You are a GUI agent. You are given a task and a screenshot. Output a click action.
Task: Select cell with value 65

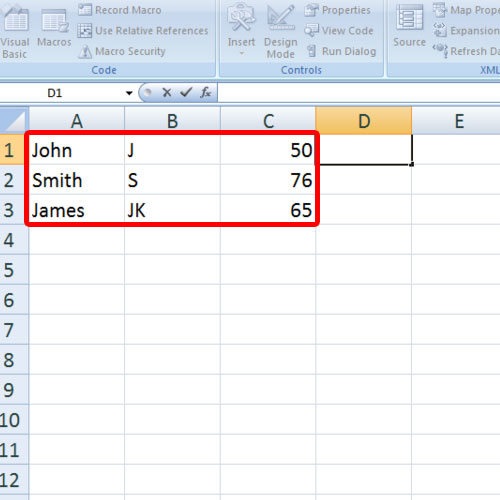(268, 210)
